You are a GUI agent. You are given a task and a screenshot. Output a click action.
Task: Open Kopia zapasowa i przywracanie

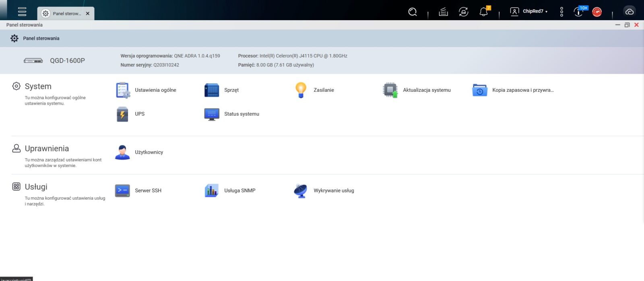click(x=479, y=90)
